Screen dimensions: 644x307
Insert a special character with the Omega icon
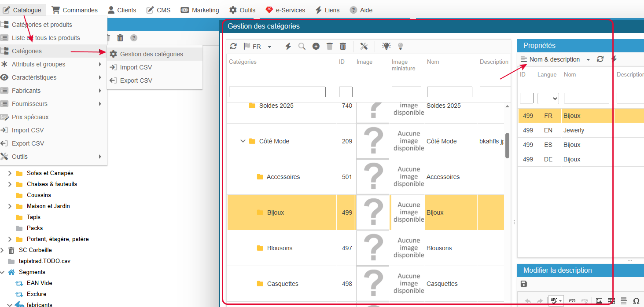[636, 301]
